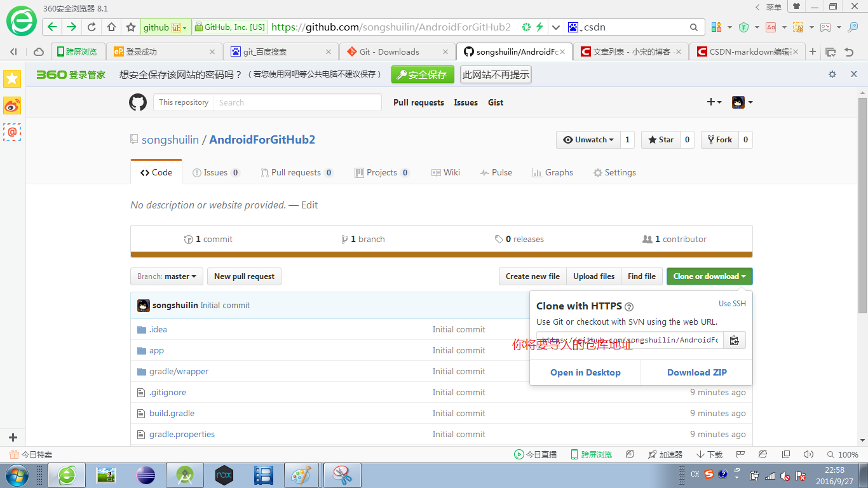Focus the GitHub repository search field
This screenshot has height=488, width=868.
297,102
